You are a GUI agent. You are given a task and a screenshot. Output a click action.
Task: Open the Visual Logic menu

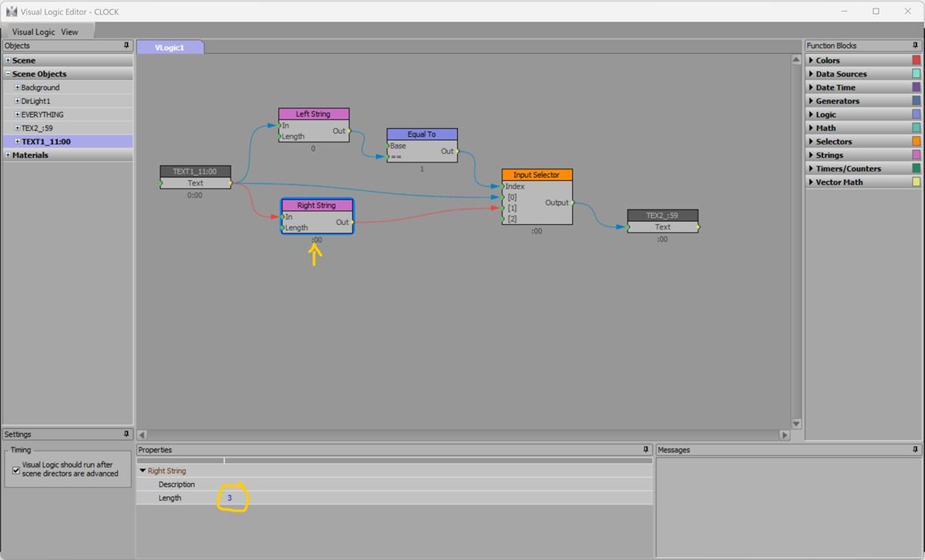click(x=33, y=32)
